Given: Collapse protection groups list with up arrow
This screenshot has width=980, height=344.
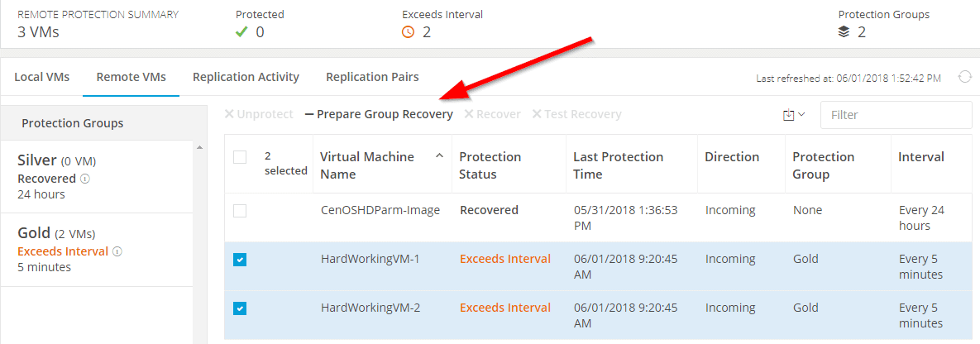Looking at the screenshot, I should pos(200,147).
